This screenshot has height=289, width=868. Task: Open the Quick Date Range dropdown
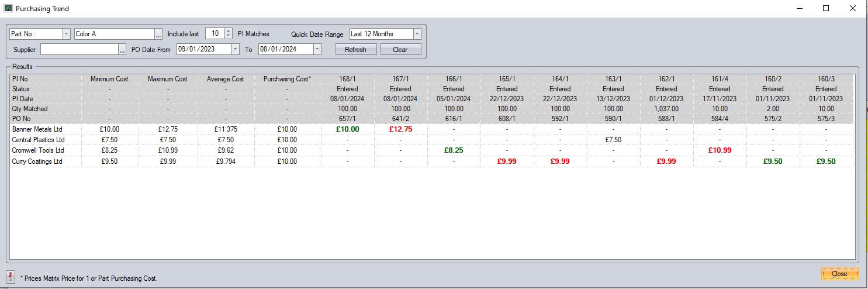(x=417, y=35)
